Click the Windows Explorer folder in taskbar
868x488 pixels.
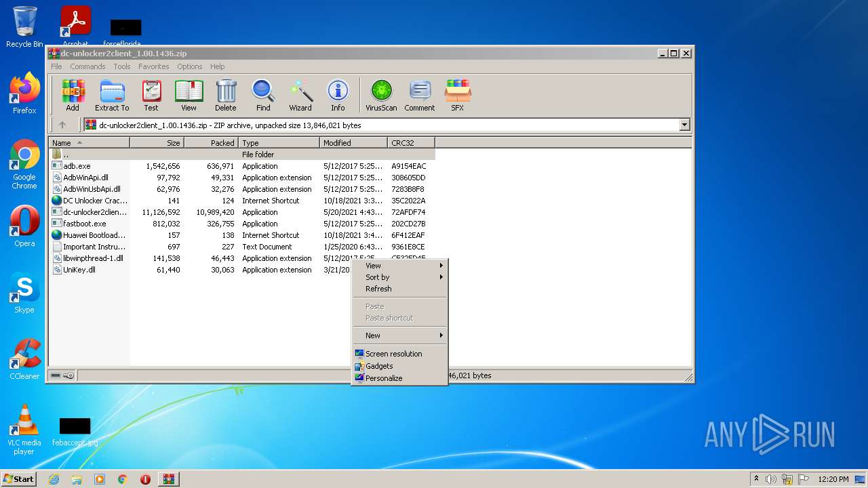click(x=77, y=479)
